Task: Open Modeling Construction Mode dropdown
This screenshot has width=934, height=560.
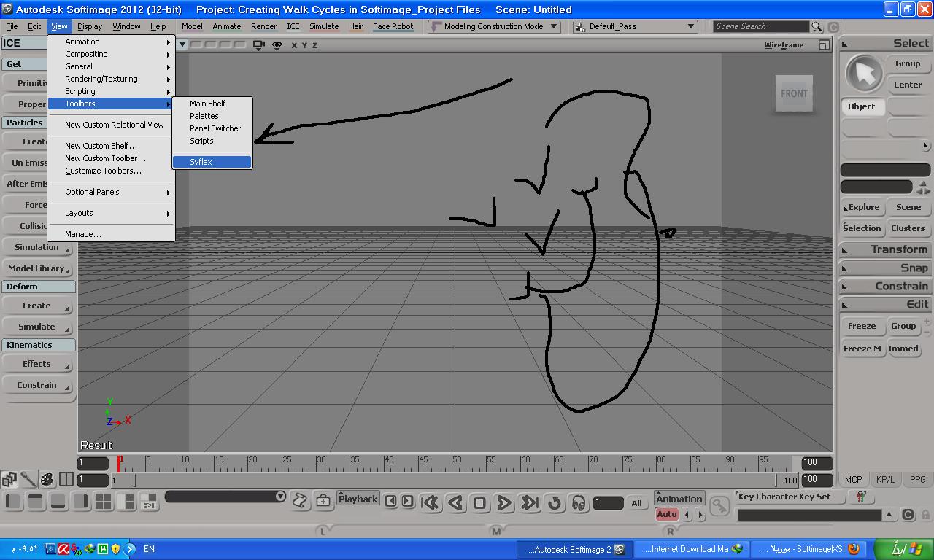Action: pos(495,26)
